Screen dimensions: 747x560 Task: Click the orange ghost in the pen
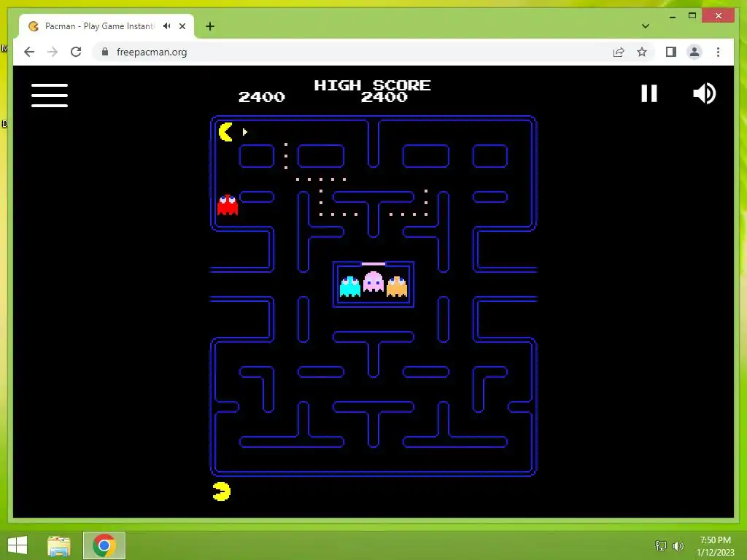tap(397, 286)
